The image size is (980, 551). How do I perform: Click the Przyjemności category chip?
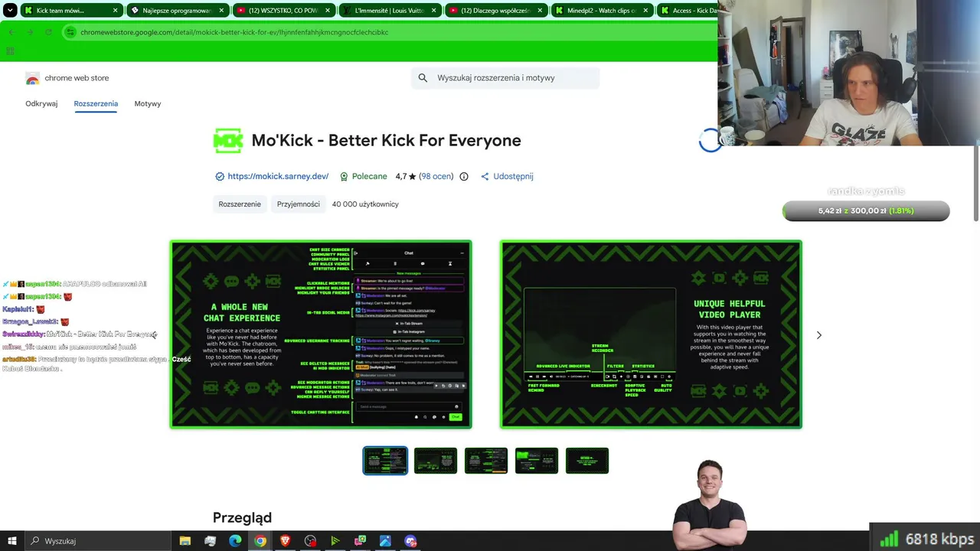pos(299,204)
